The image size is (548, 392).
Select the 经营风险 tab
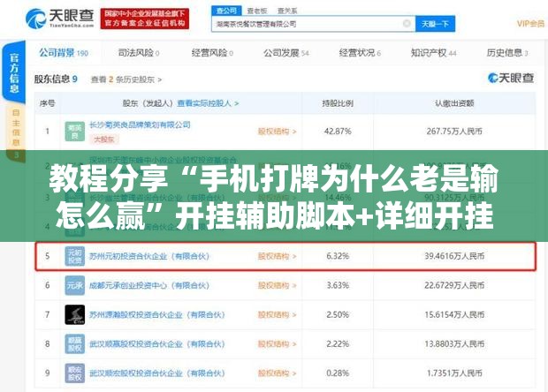[212, 53]
